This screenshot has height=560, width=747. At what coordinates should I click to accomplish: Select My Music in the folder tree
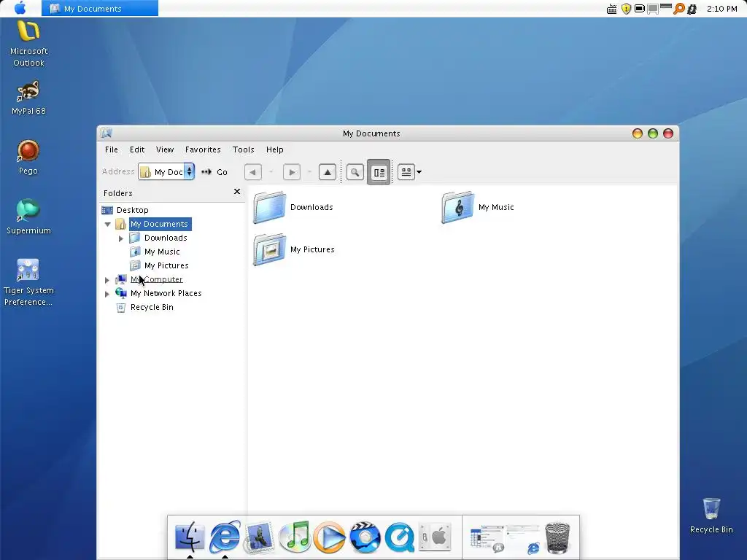pyautogui.click(x=162, y=252)
